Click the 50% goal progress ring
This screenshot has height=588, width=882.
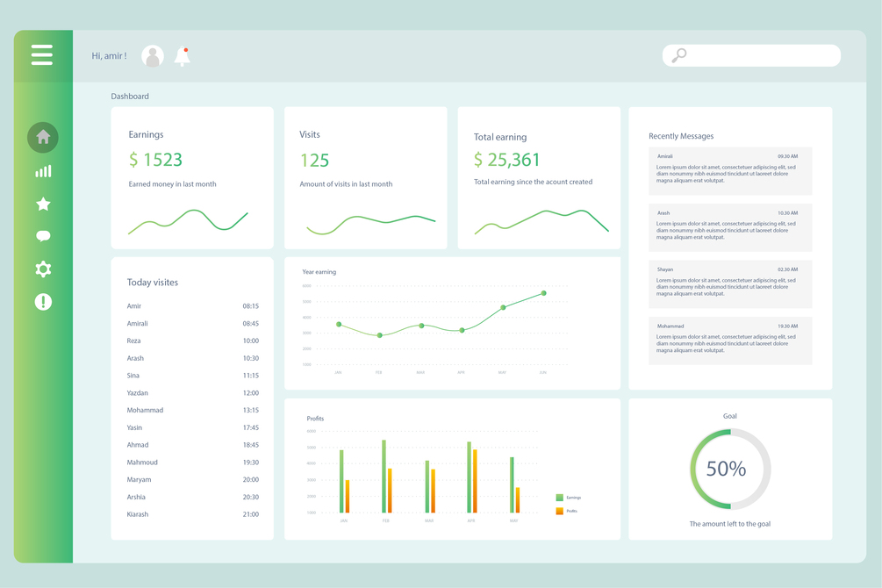[x=730, y=470]
